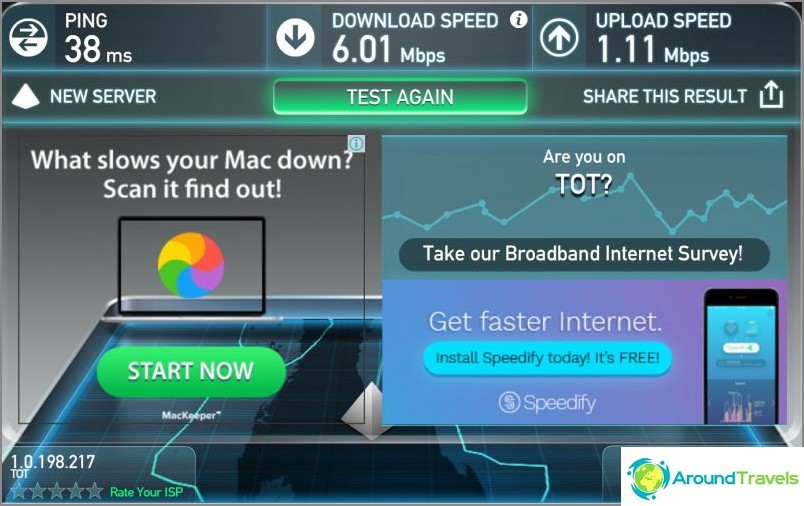The width and height of the screenshot is (804, 506).
Task: Take the Broadband Internet Survey
Action: (x=584, y=254)
